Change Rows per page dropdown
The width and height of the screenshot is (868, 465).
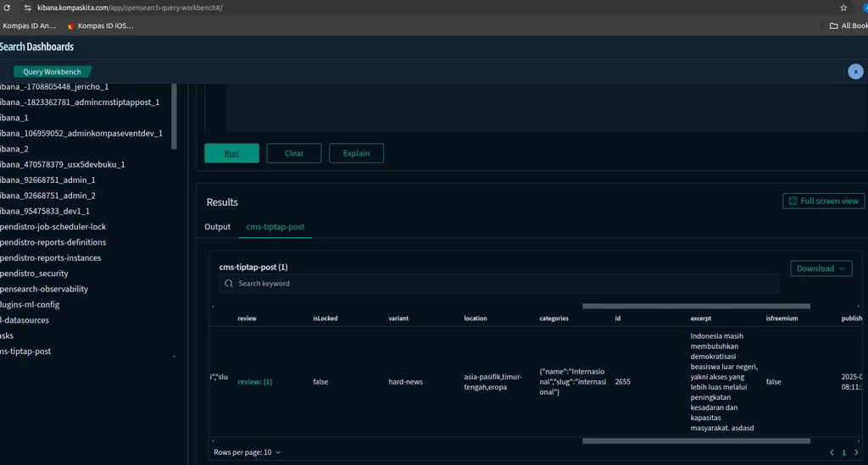[247, 452]
